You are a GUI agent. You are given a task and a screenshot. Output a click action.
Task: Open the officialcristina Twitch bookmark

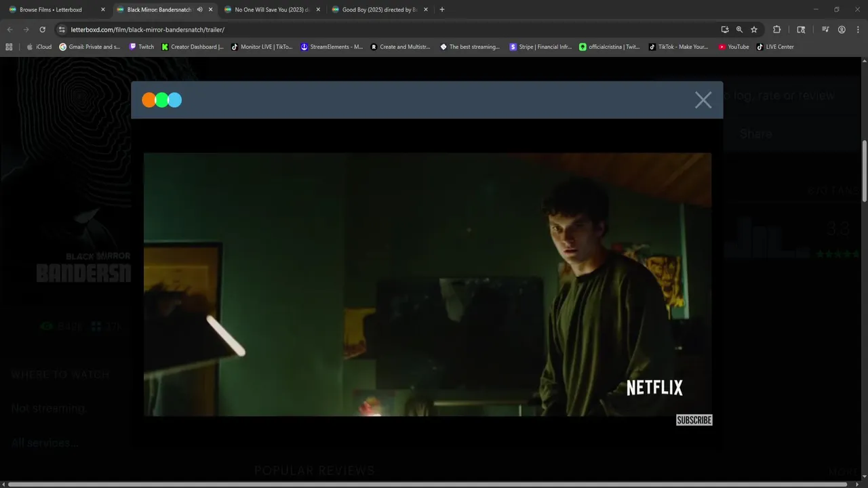click(x=610, y=47)
